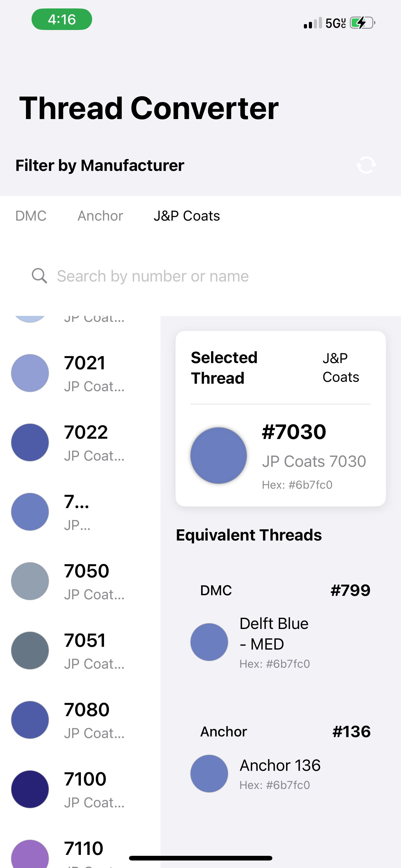401x868 pixels.
Task: Tap the green 4:16 time pill
Action: [62, 19]
